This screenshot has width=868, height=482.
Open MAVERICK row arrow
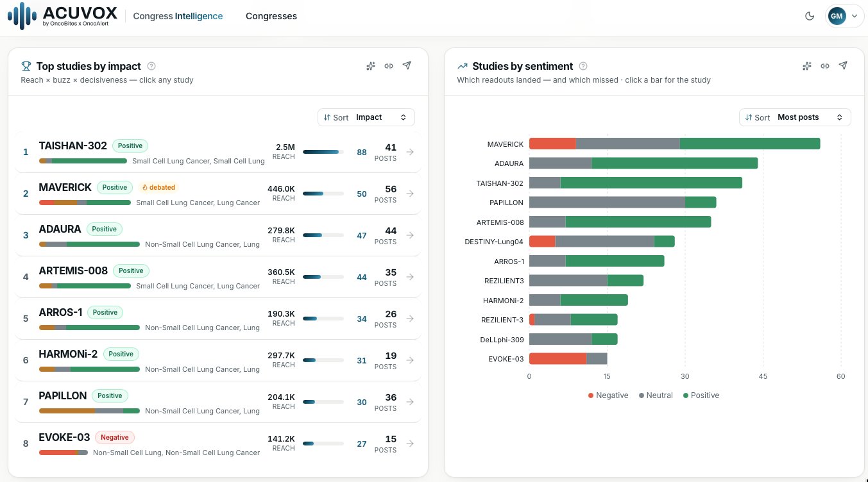pos(410,194)
